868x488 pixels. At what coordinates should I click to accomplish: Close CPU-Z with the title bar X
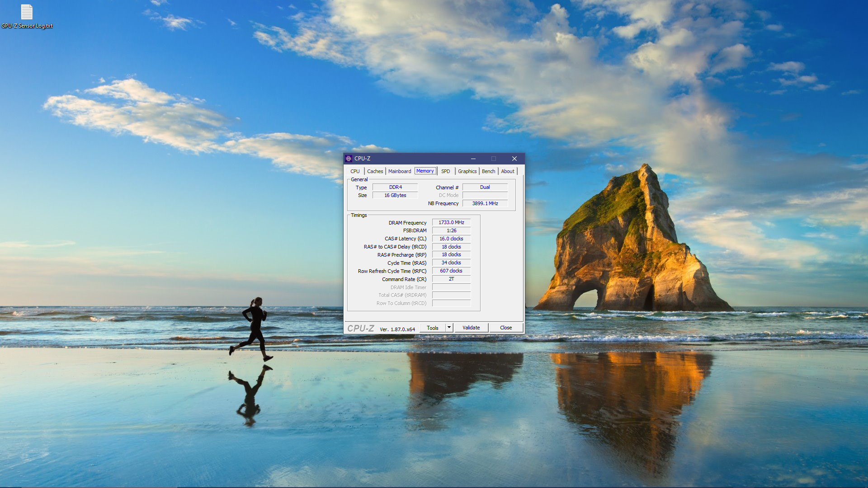pos(514,159)
